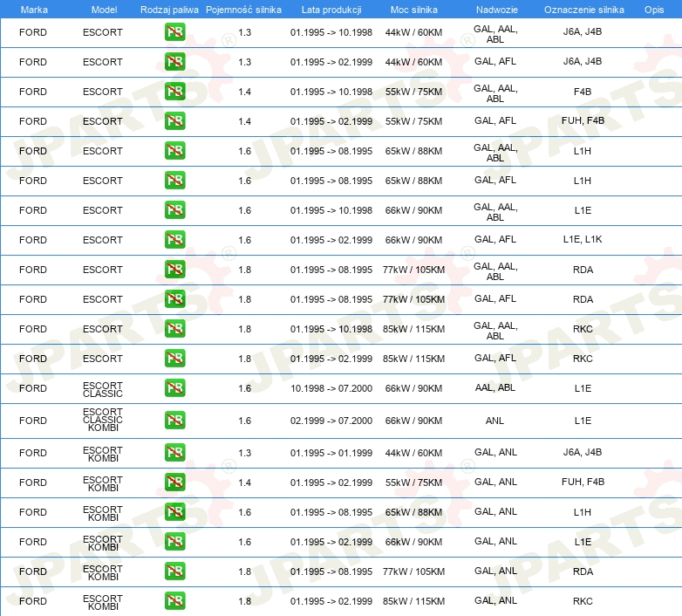This screenshot has height=616, width=682.
Task: Select fuel icon in ESCORT KOMBI RKC row
Action: click(x=174, y=601)
